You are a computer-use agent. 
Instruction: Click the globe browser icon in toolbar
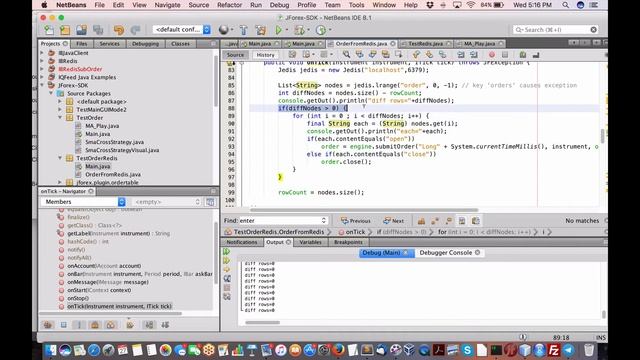pyautogui.click(x=223, y=30)
